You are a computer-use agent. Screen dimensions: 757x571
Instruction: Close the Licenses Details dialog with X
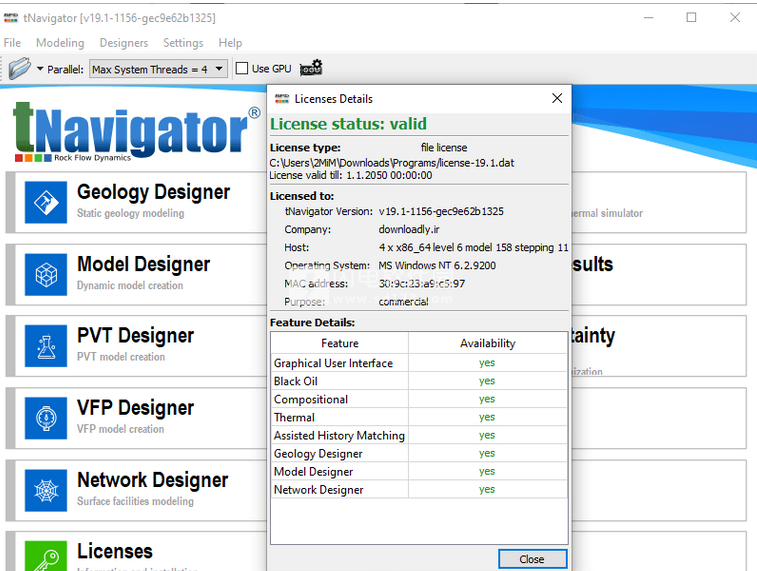click(557, 98)
